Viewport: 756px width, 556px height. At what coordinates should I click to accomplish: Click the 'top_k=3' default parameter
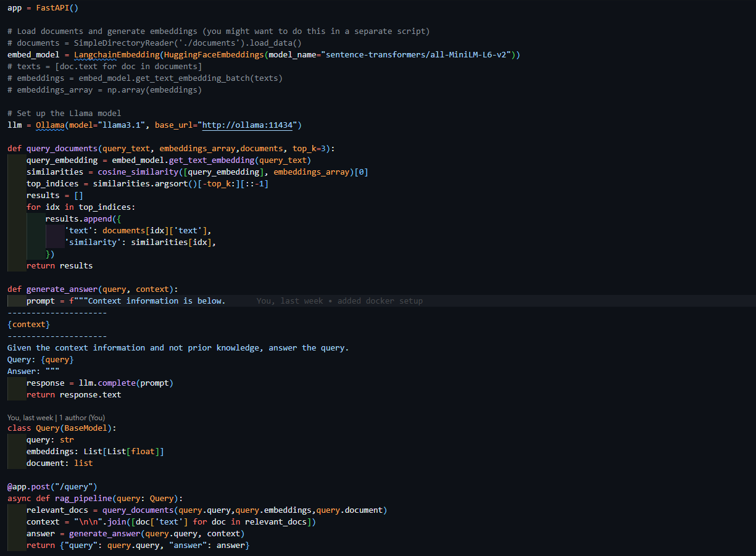point(311,149)
